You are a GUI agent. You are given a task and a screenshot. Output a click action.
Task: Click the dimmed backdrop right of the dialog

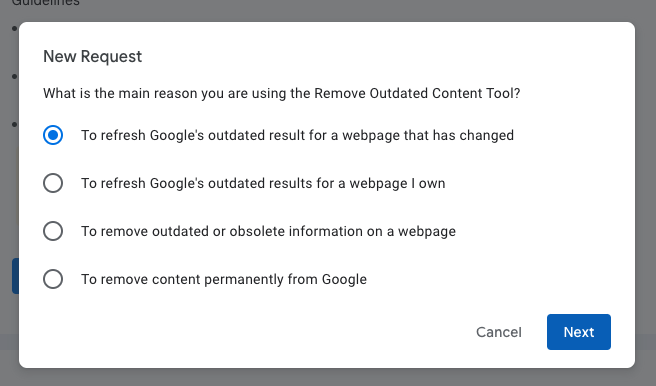(x=646, y=192)
